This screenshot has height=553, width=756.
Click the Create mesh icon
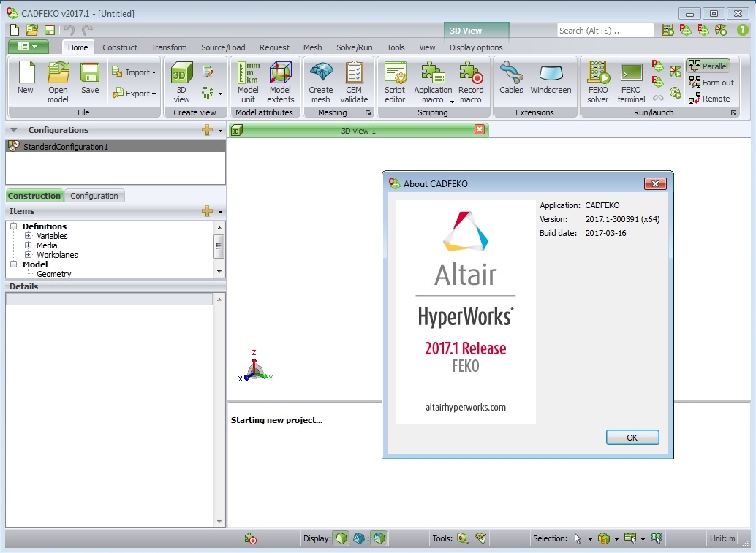point(321,82)
